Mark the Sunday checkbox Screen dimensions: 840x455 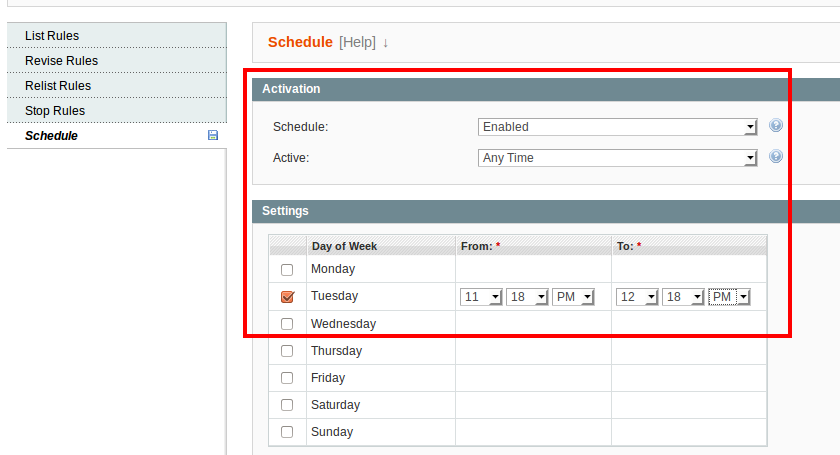(x=288, y=432)
